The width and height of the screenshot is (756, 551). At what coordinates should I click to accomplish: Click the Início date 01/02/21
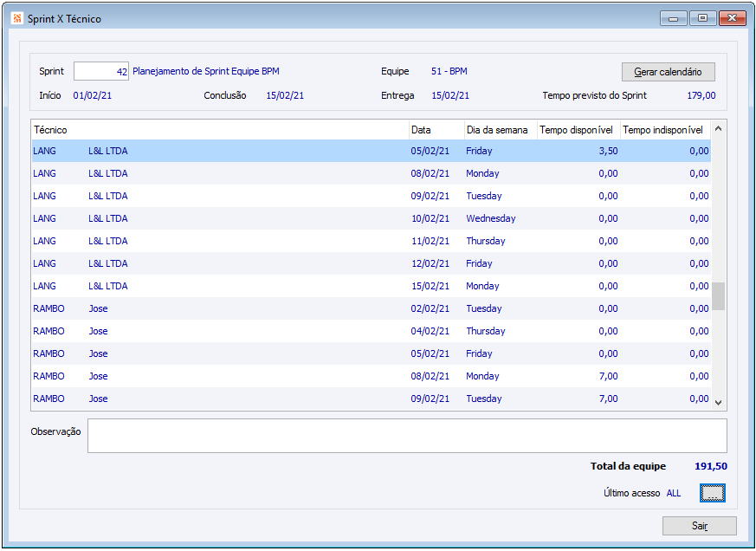coord(92,95)
